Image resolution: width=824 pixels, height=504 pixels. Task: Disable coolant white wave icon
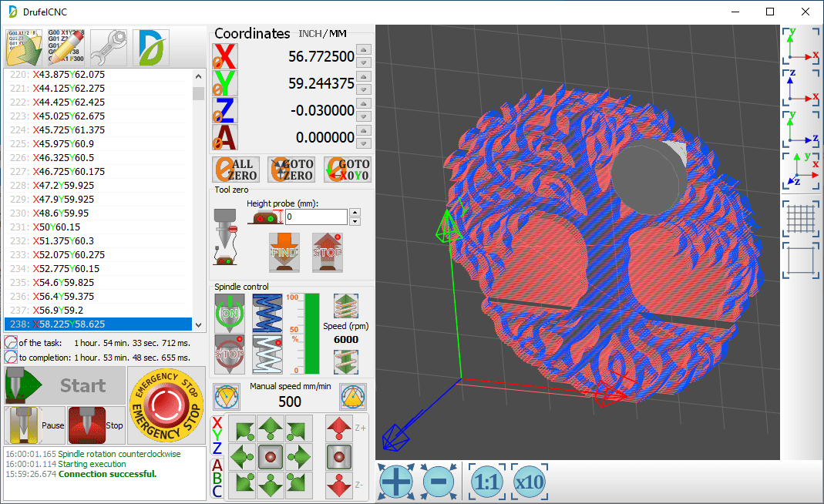coord(267,354)
